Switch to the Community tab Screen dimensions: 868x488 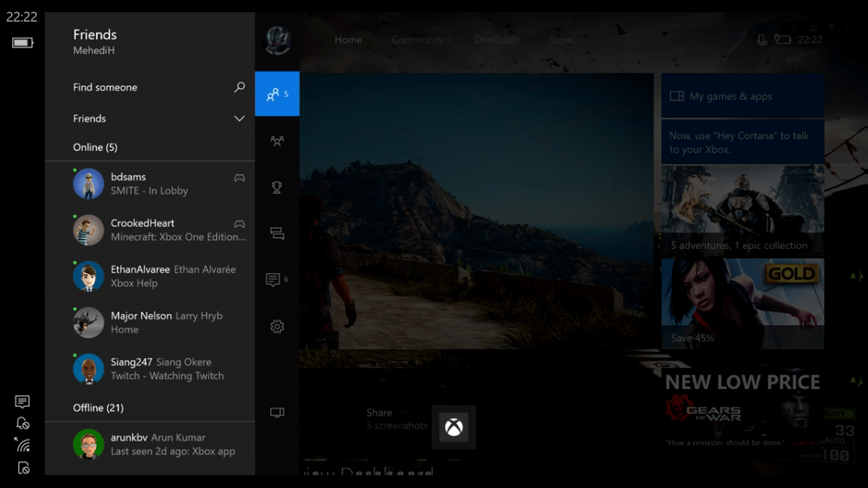417,40
